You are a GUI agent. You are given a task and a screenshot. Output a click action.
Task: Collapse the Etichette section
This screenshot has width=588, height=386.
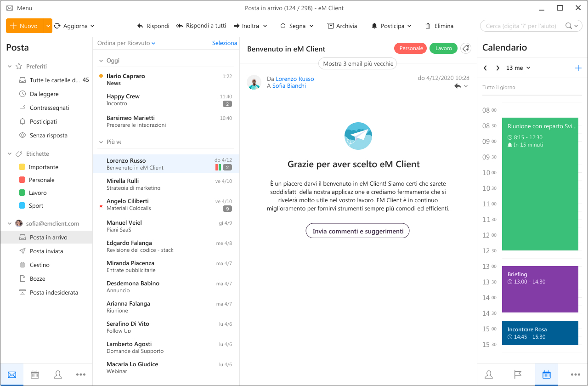10,154
